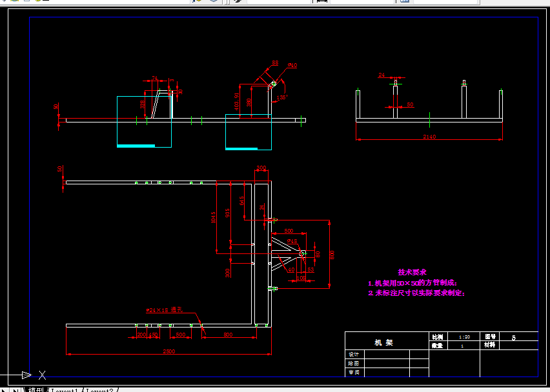
Task: Click the tab scroll-to-last arrow button
Action: [x=15, y=390]
